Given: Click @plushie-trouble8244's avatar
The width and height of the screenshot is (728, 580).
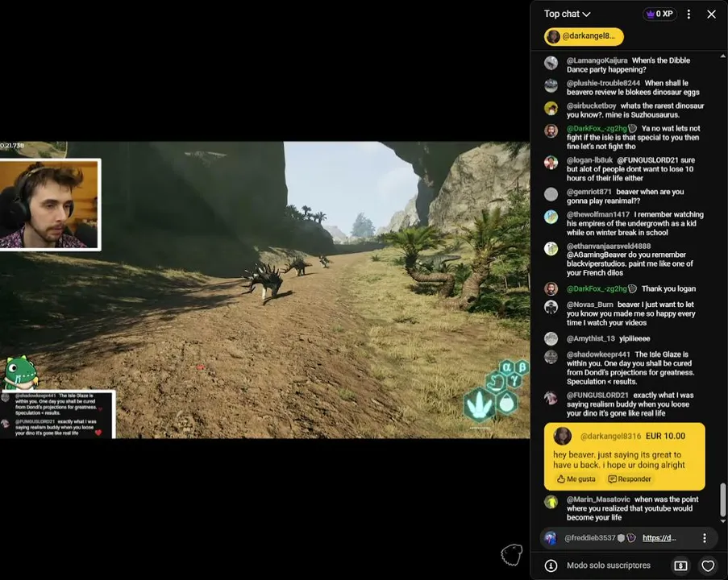Looking at the screenshot, I should [x=551, y=85].
